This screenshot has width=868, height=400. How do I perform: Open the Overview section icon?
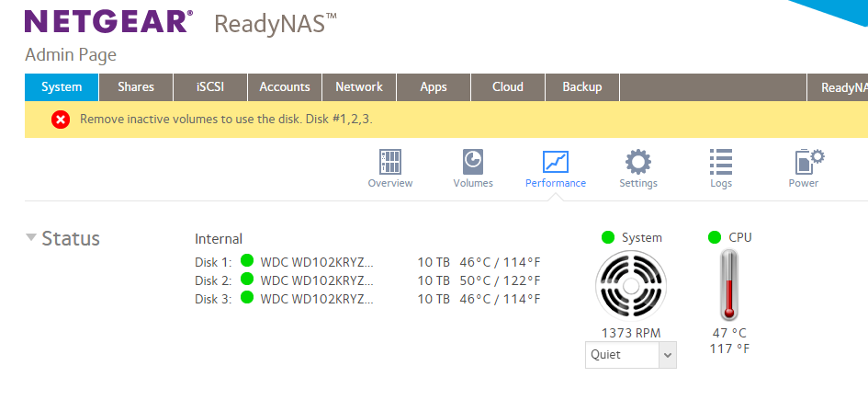click(x=390, y=162)
